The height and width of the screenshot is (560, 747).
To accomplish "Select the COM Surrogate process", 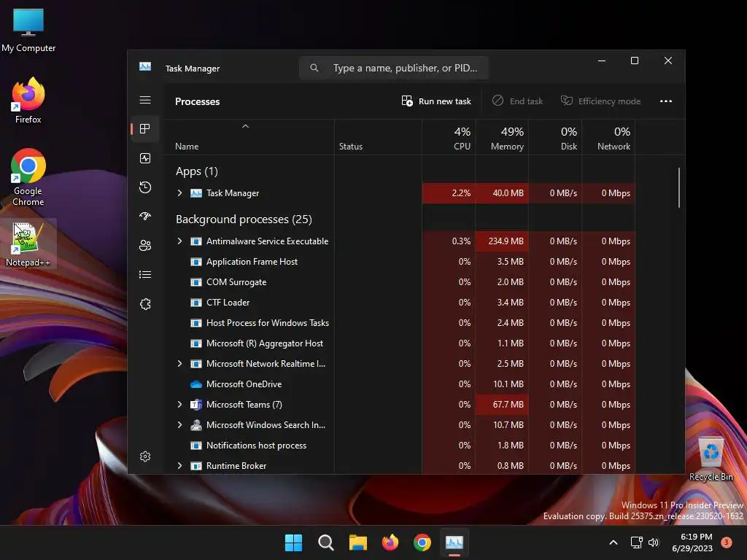I will click(x=400, y=282).
